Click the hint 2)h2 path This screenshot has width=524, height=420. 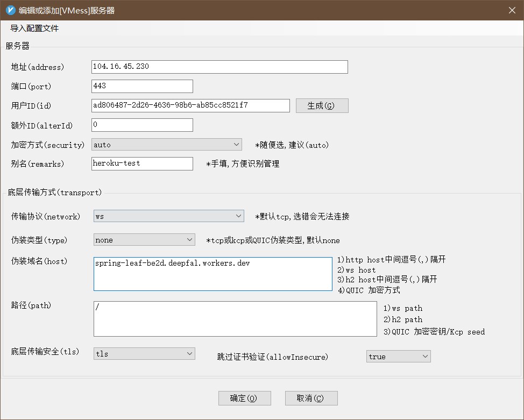coord(403,319)
